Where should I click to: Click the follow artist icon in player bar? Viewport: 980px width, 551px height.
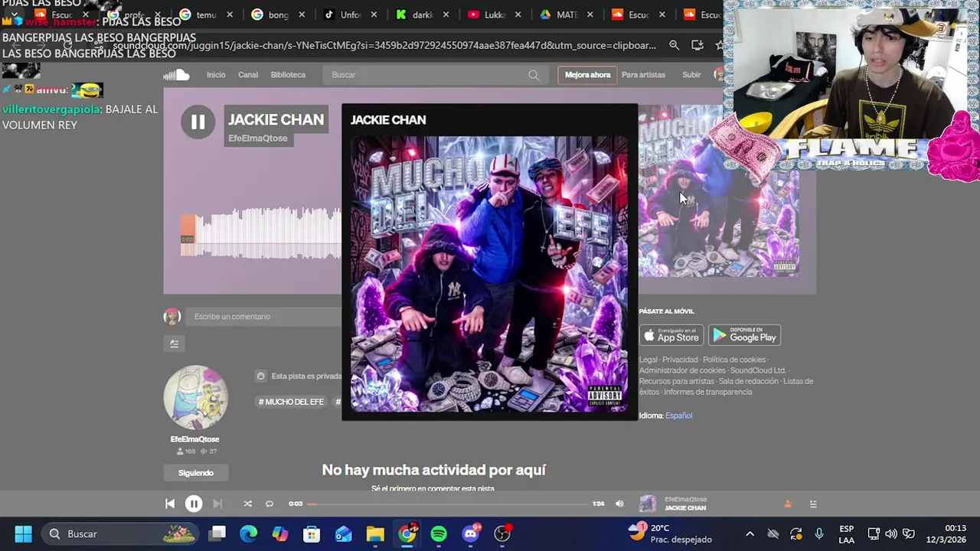(x=788, y=504)
